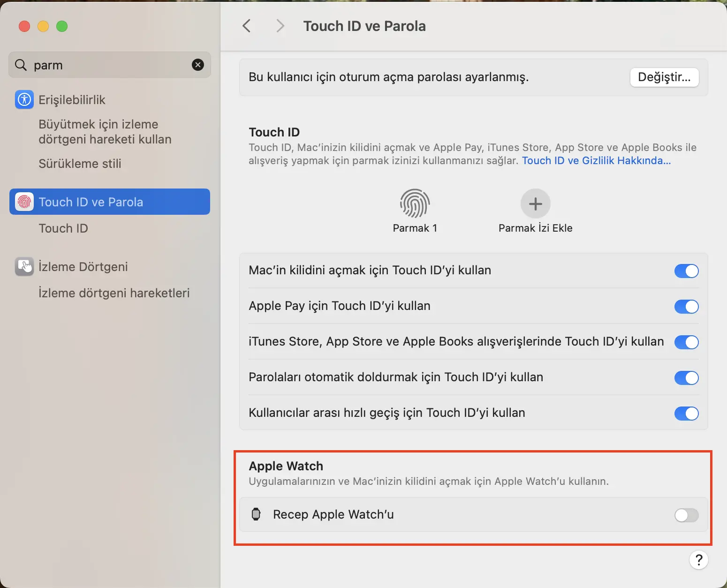The image size is (727, 588).
Task: Click the Parmak 1 label
Action: pyautogui.click(x=415, y=228)
